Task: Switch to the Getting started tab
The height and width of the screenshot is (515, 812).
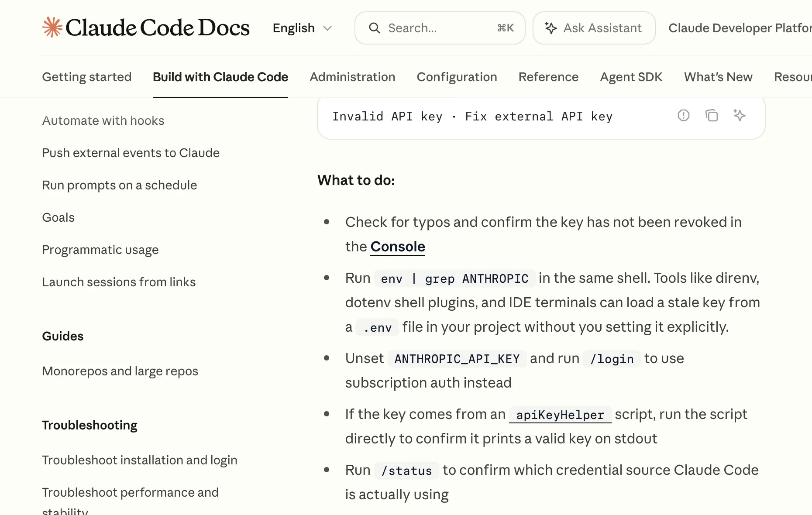Action: [87, 77]
